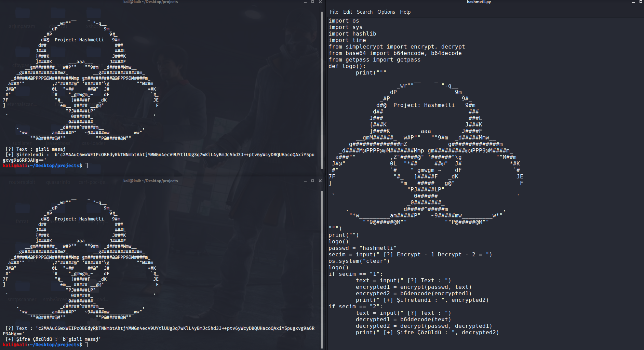Click the print Şifrelendi line in editor
Image resolution: width=644 pixels, height=350 pixels.
422,300
